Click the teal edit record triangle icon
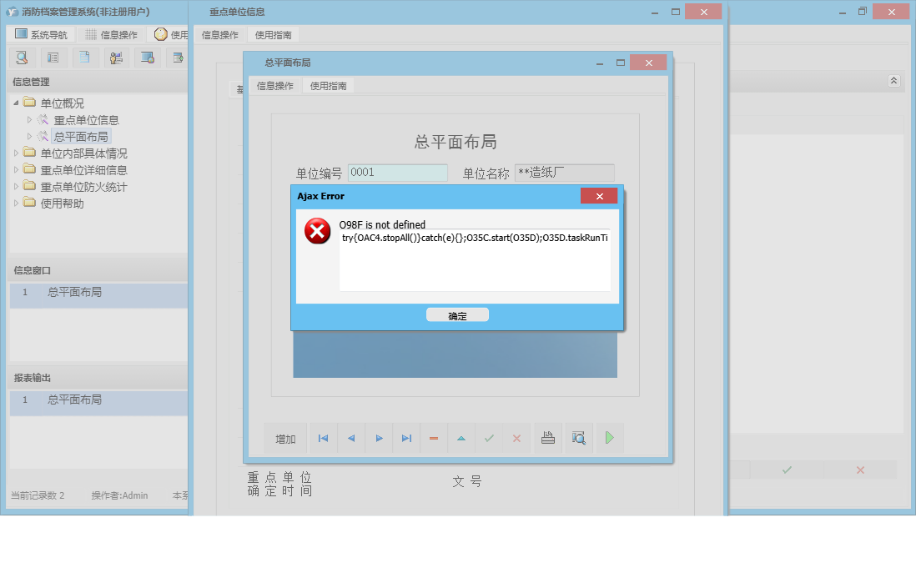The height and width of the screenshot is (588, 916). tap(461, 439)
